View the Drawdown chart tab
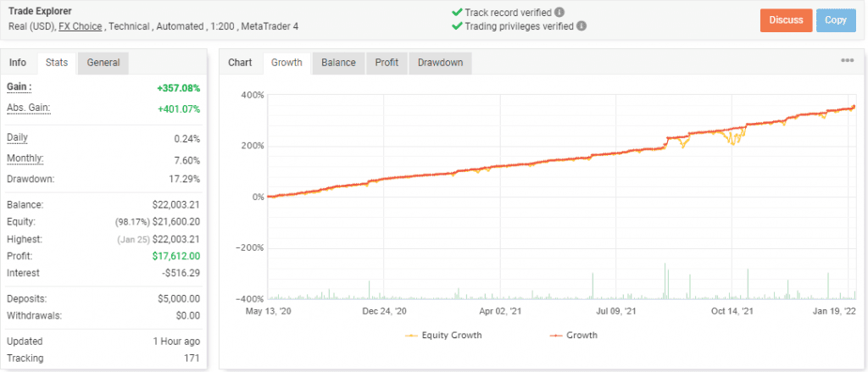The image size is (868, 372). click(x=440, y=63)
